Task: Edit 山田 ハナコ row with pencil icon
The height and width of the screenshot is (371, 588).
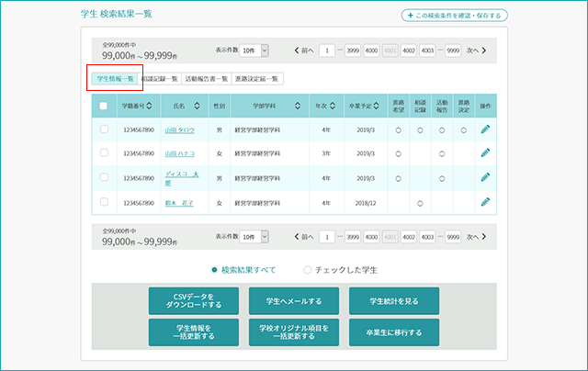Action: tap(485, 152)
